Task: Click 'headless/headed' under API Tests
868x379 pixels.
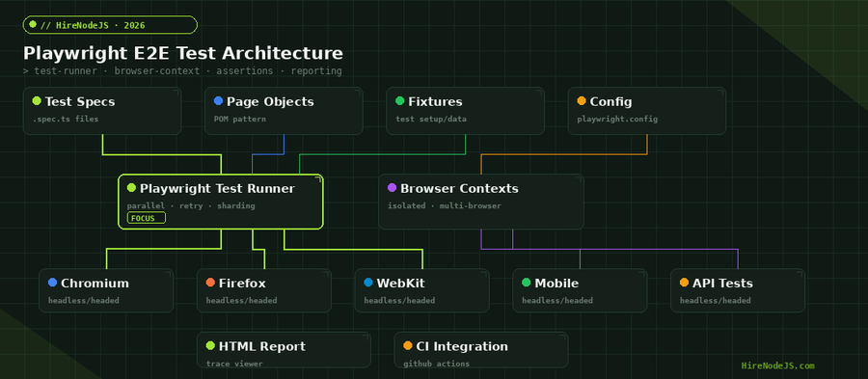Action: coord(716,301)
